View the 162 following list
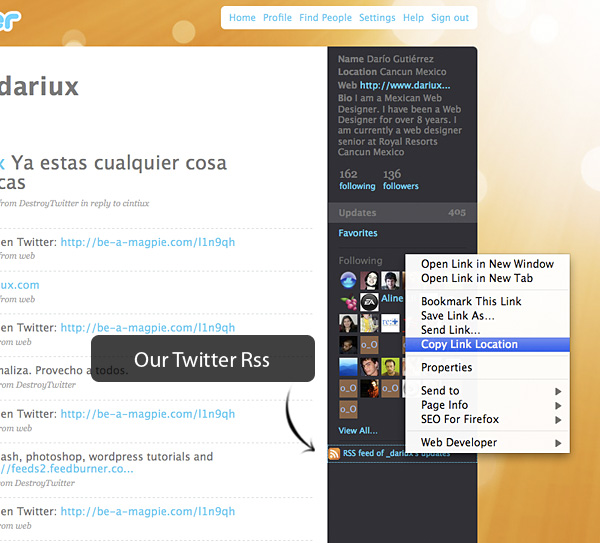600x543 pixels. click(357, 180)
